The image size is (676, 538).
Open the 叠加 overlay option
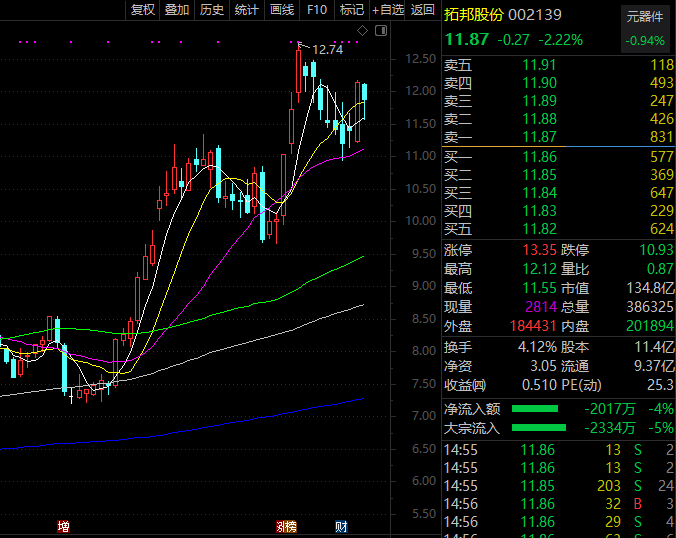pos(177,9)
